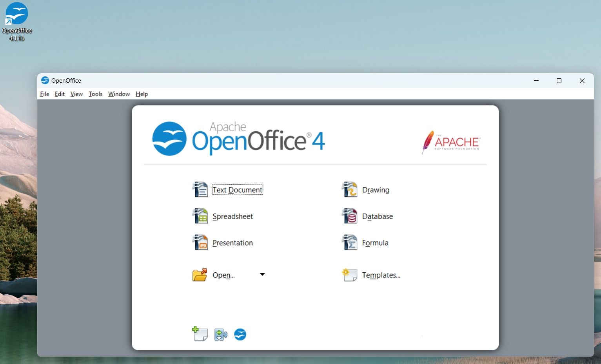This screenshot has height=364, width=601.
Task: Create a new Formula
Action: (375, 243)
